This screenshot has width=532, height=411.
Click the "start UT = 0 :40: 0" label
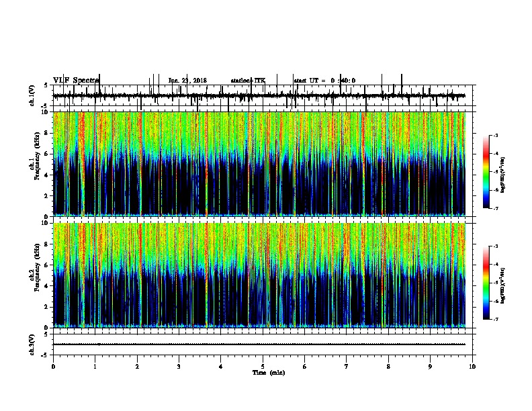(324, 81)
